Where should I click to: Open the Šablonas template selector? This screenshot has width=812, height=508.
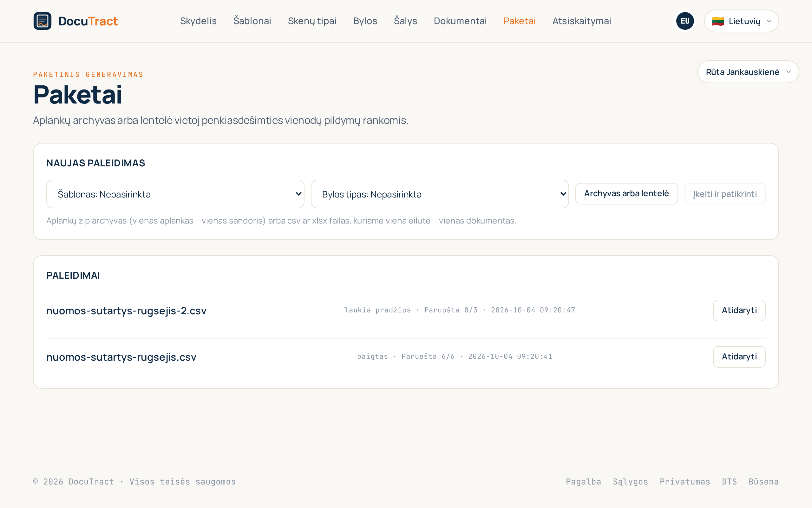point(175,194)
